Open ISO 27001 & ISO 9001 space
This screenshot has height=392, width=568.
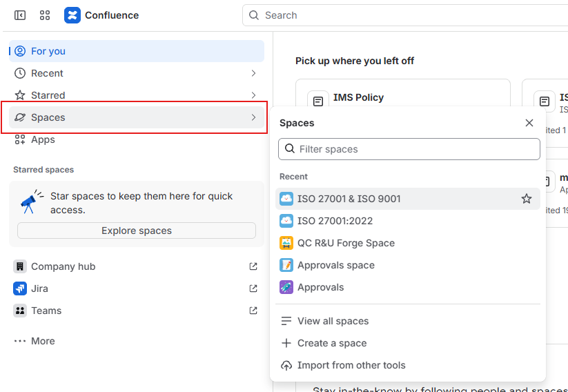click(x=408, y=199)
